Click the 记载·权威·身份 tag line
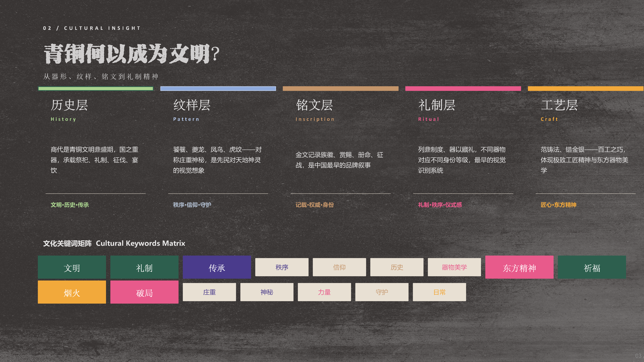The width and height of the screenshot is (644, 362). tap(315, 205)
